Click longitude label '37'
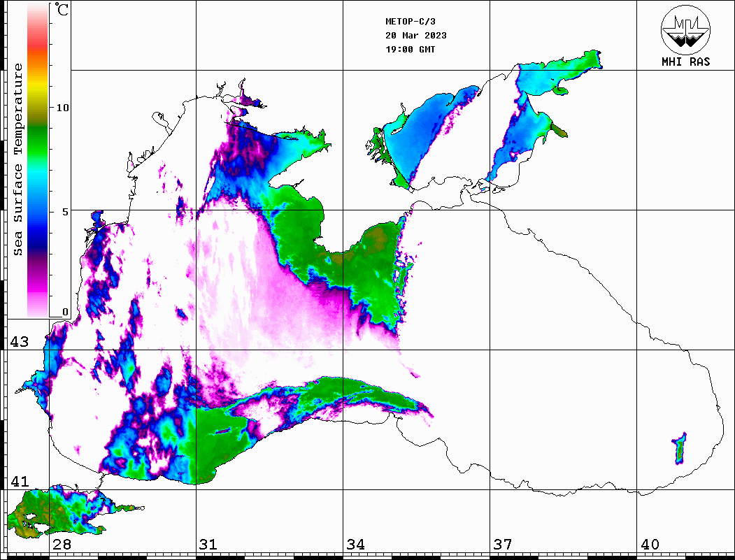This screenshot has width=735, height=560. point(503,545)
